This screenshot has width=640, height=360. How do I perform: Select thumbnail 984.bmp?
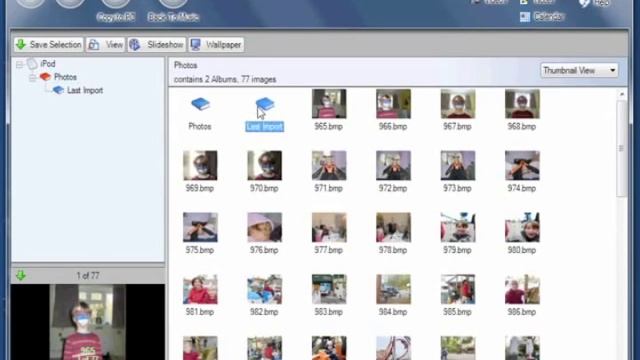pyautogui.click(x=393, y=289)
